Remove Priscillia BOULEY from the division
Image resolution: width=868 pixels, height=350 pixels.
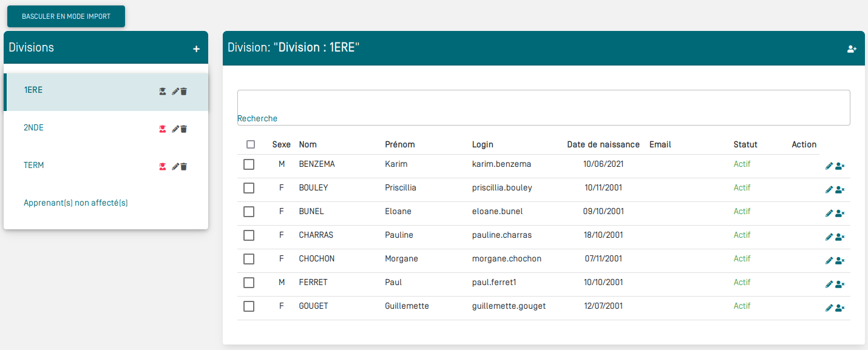(x=840, y=190)
